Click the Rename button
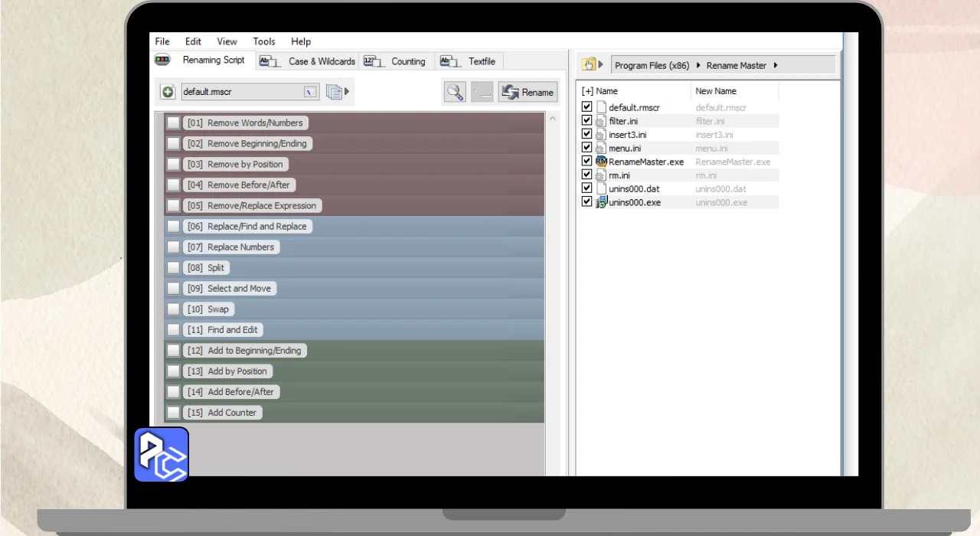The width and height of the screenshot is (980, 536). 528,92
